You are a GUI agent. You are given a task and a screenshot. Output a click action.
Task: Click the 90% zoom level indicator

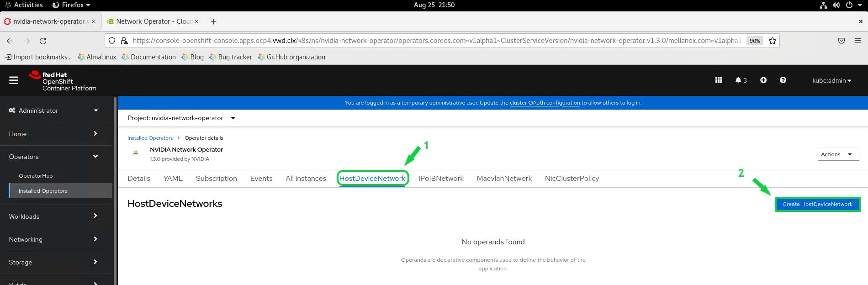tap(755, 41)
